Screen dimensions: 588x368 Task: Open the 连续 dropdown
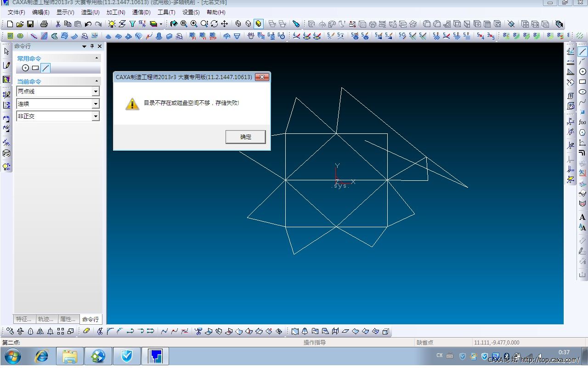pos(96,104)
